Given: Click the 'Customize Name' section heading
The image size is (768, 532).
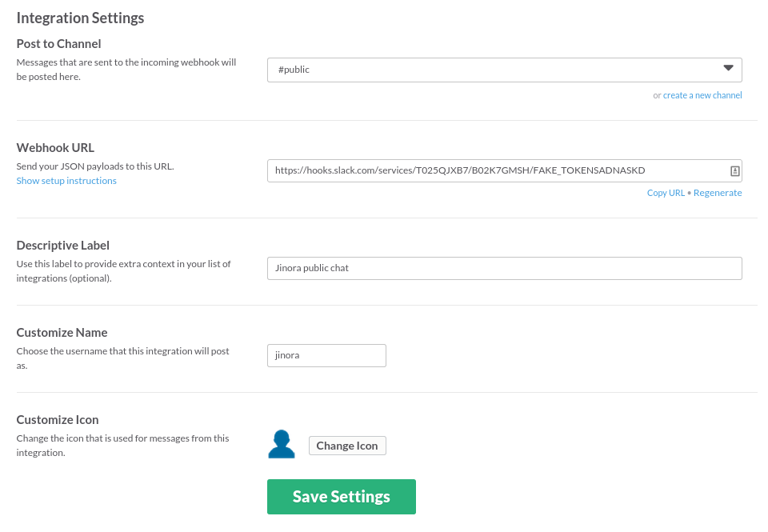Looking at the screenshot, I should (62, 332).
